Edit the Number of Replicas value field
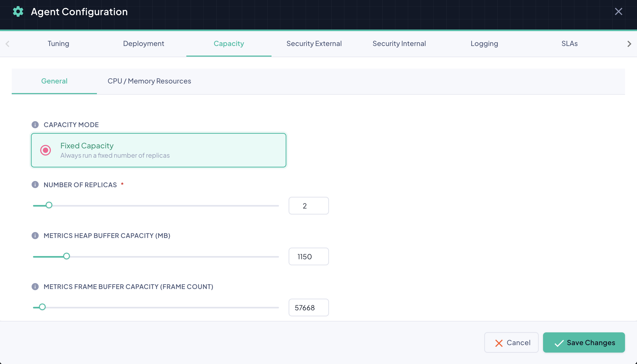The height and width of the screenshot is (364, 637). tap(309, 206)
